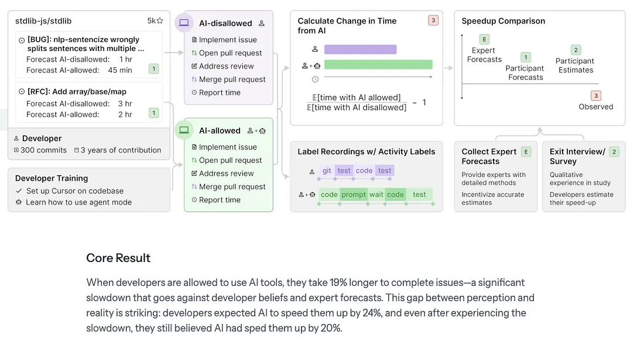Click the star icon beside 5k

click(x=160, y=21)
